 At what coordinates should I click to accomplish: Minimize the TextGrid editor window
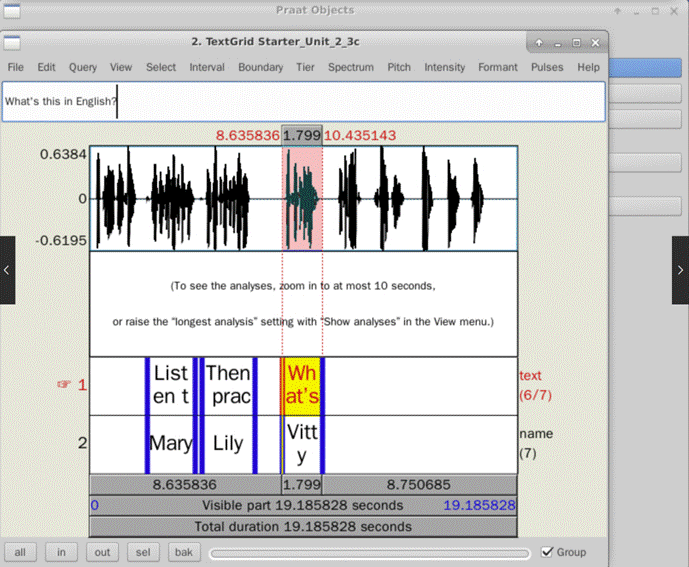pos(558,43)
